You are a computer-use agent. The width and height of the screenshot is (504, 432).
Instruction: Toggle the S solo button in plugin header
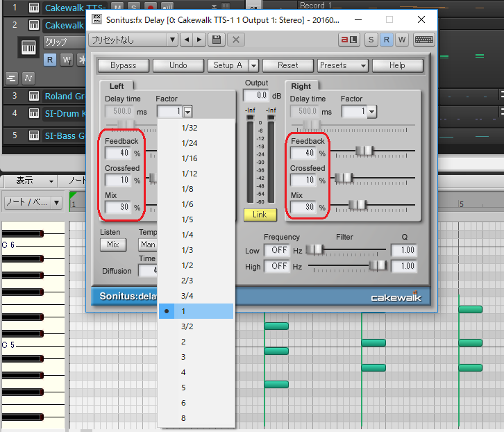pos(371,40)
